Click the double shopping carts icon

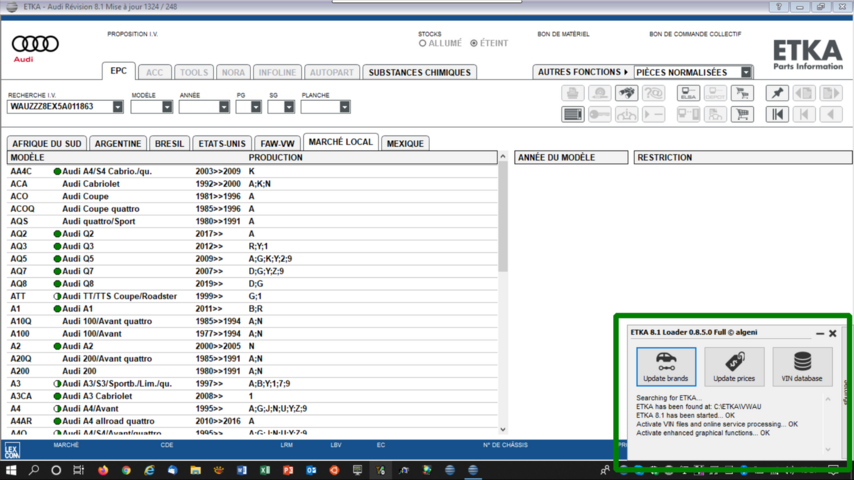pos(742,93)
